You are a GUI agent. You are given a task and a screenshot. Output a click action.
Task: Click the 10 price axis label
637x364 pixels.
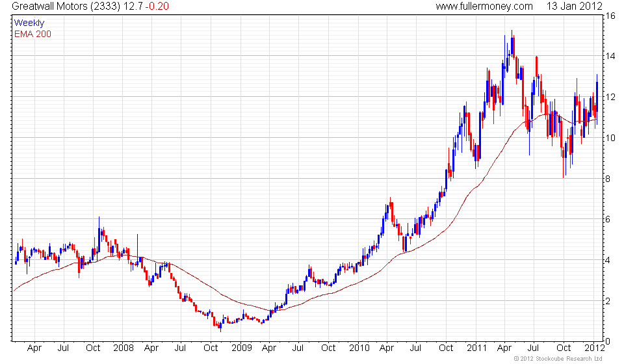610,138
